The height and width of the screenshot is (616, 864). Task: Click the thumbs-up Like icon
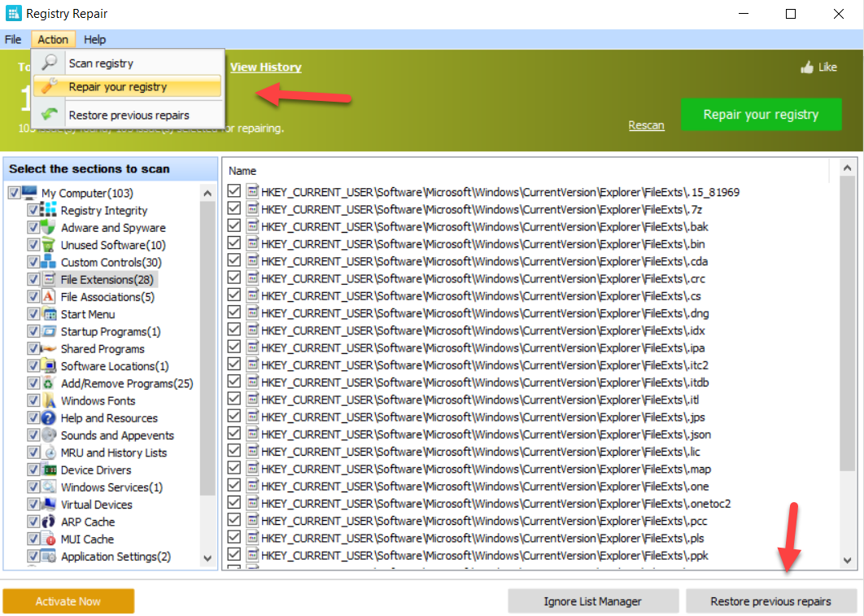807,68
